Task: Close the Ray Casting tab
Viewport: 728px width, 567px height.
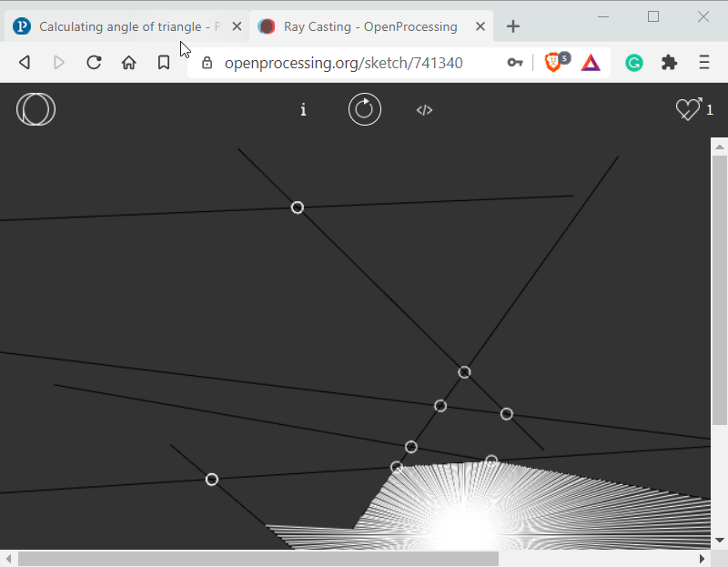Action: point(480,26)
